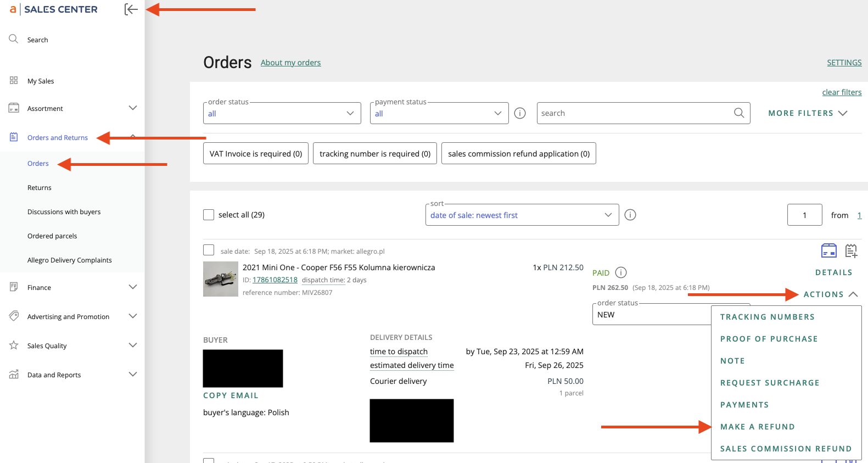The width and height of the screenshot is (868, 463).
Task: Collapse the sidebar with the arrow icon
Action: pos(131,9)
